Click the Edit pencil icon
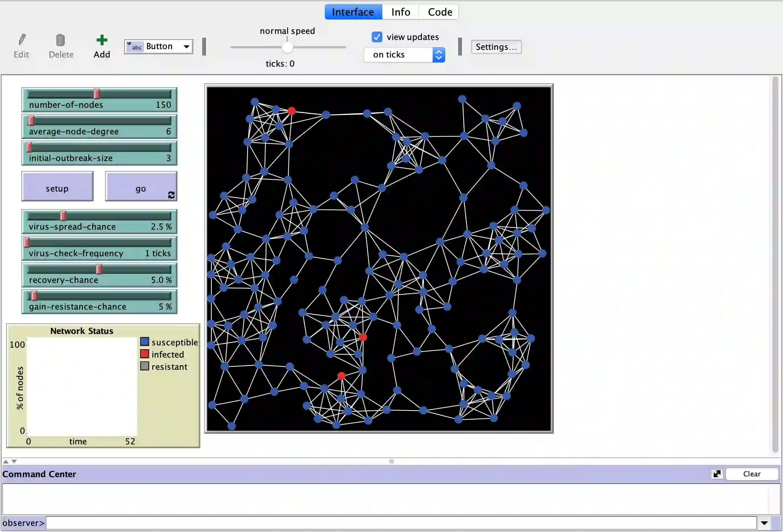Image resolution: width=783 pixels, height=532 pixels. click(22, 40)
